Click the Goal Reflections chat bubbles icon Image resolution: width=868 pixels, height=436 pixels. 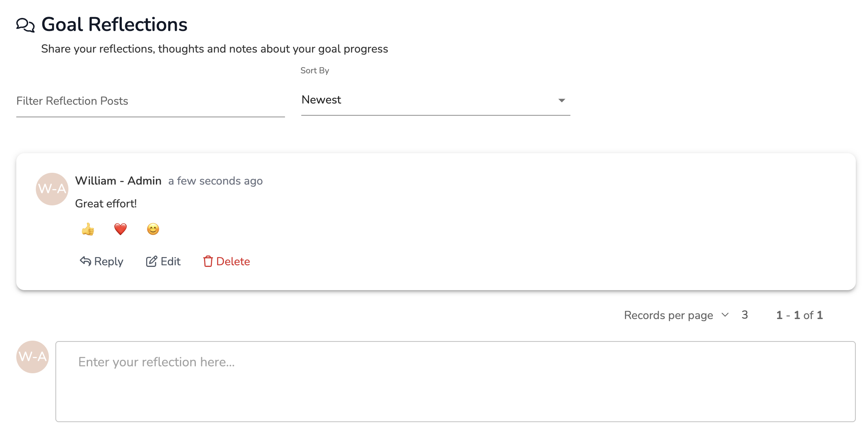point(25,25)
